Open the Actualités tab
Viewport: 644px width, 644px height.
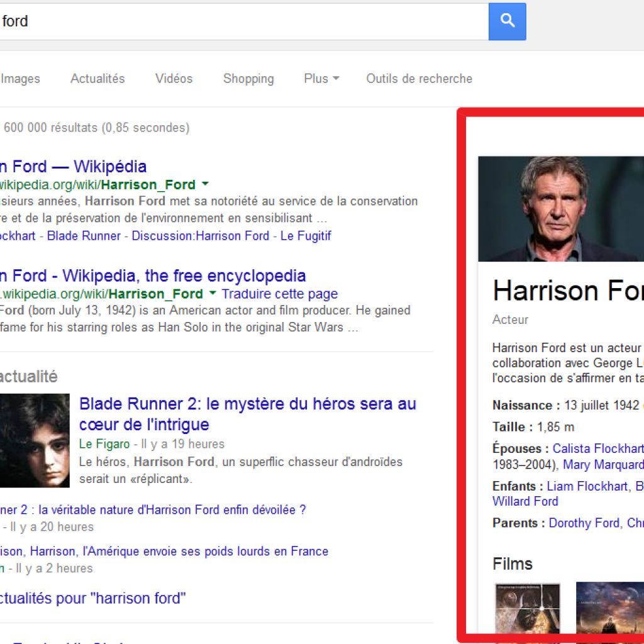[97, 79]
